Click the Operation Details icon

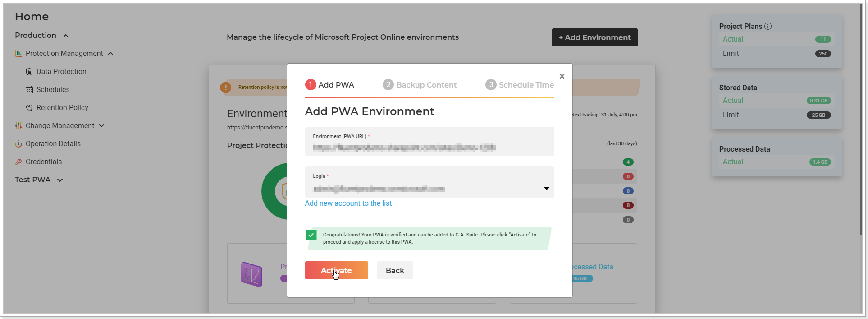tap(18, 144)
